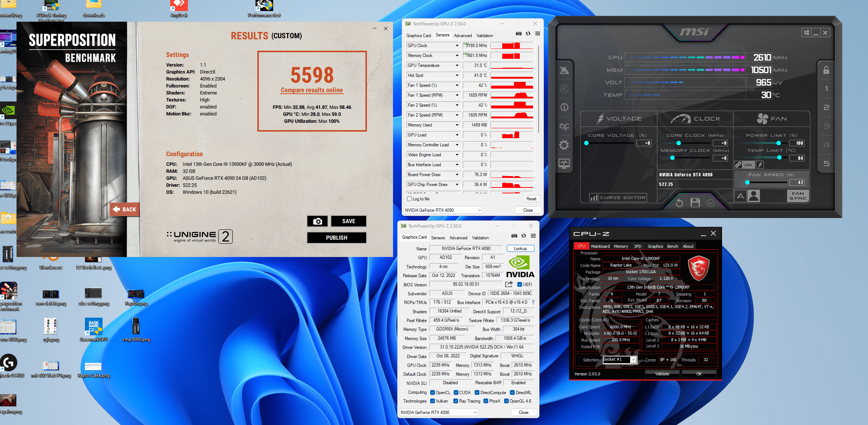Click Afterburner reset settings icon
The height and width of the screenshot is (425, 868).
(679, 203)
